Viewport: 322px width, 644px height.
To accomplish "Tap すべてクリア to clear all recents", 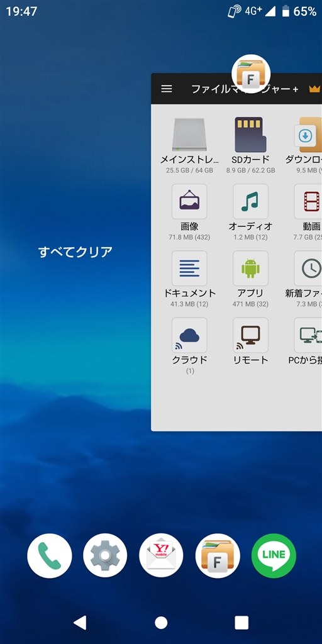I will 75,252.
